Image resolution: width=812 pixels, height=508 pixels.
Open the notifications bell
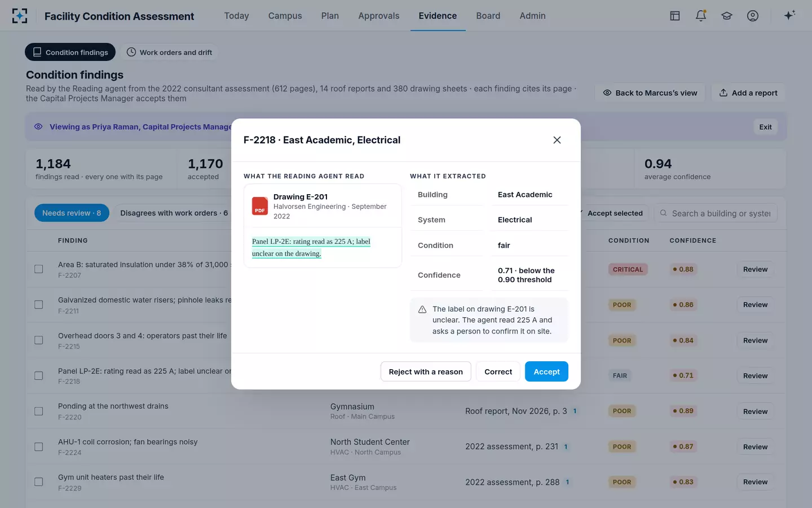pos(701,16)
